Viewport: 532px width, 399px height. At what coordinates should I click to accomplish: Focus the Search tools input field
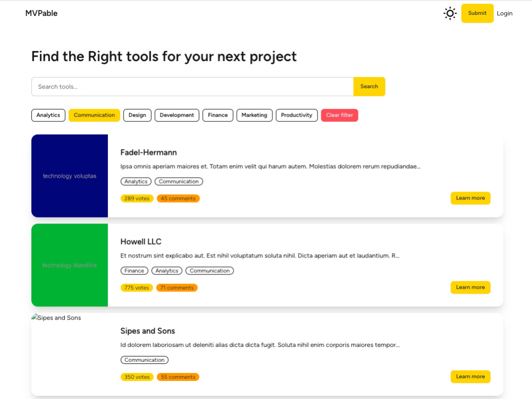pos(193,87)
